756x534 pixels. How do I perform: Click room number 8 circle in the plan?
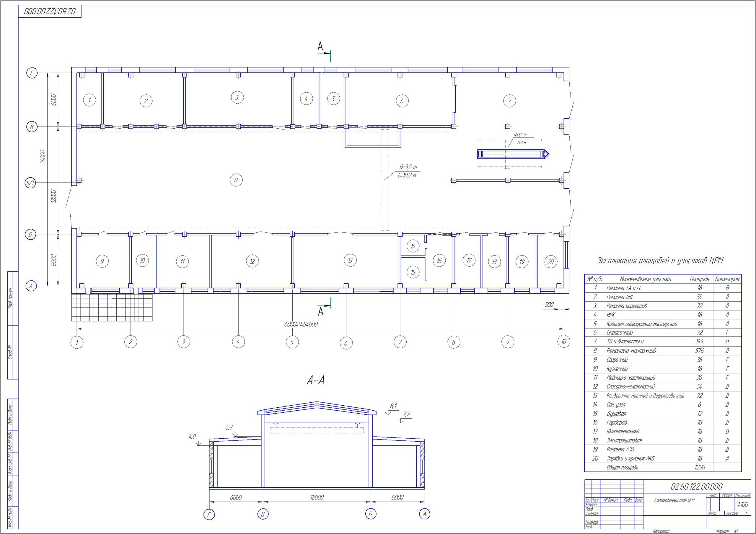(x=236, y=180)
